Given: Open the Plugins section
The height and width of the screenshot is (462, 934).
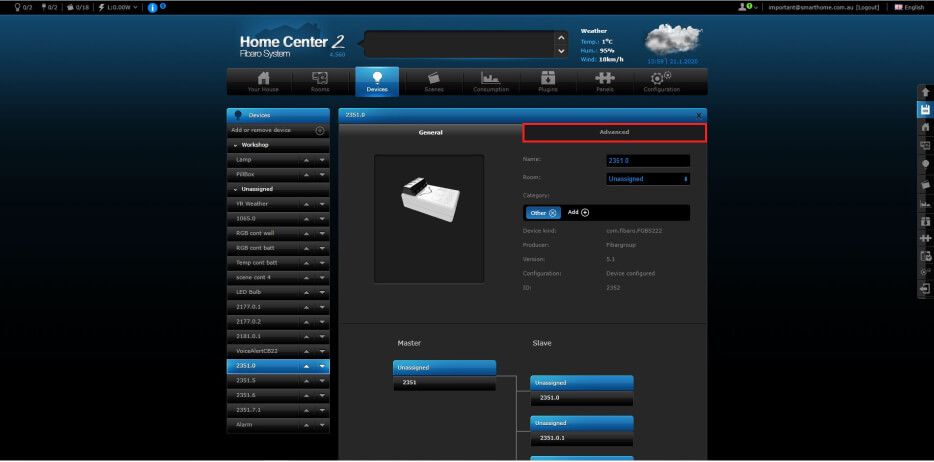Looking at the screenshot, I should 547,82.
